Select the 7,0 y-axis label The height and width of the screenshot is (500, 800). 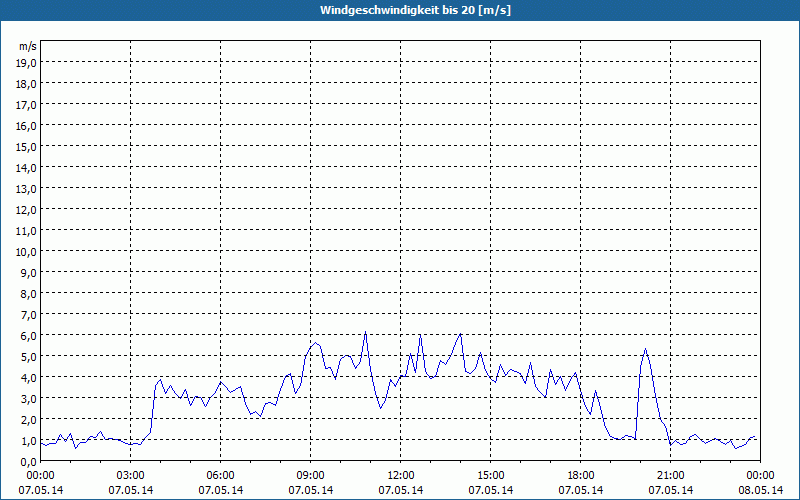29,315
